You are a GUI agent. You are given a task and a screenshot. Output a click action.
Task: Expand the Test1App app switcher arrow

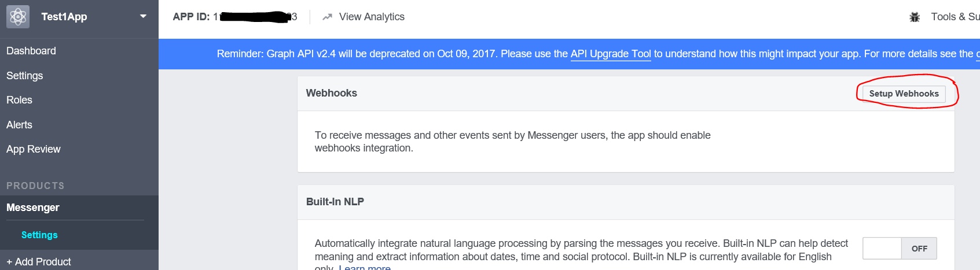(x=143, y=16)
